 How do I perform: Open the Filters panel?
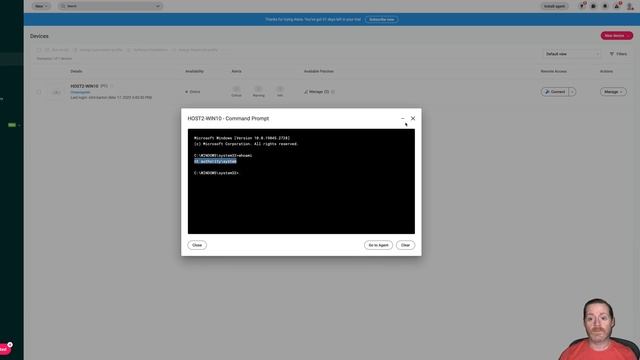[618, 54]
